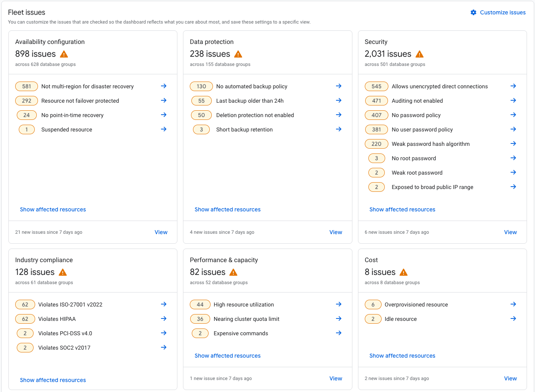
Task: Show affected resources in the Industry compliance card
Action: point(53,380)
